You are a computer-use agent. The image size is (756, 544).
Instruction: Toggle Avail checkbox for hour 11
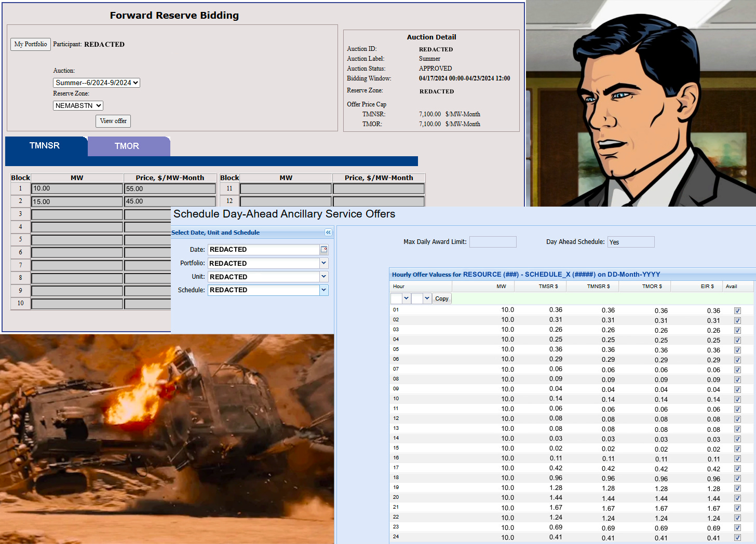point(737,410)
